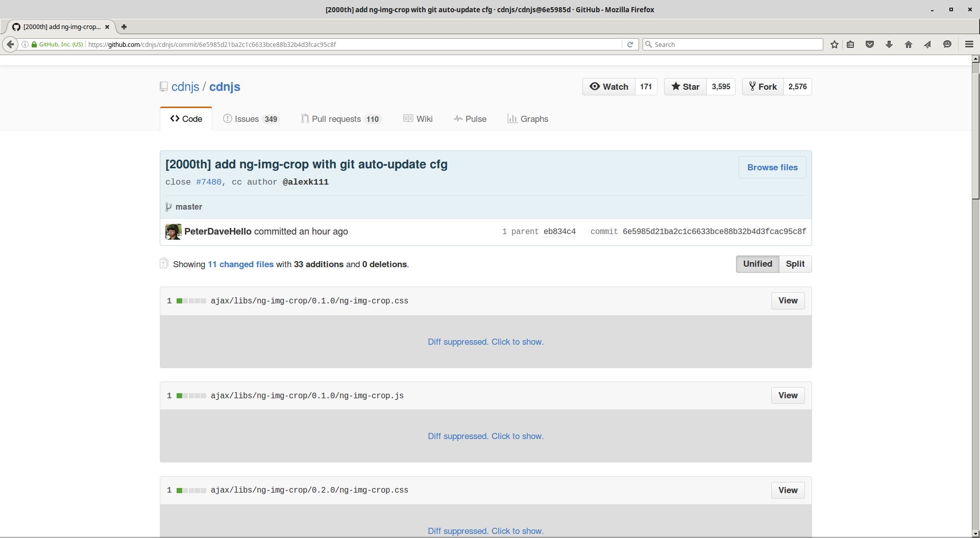Star the cdnjs repository

point(685,87)
